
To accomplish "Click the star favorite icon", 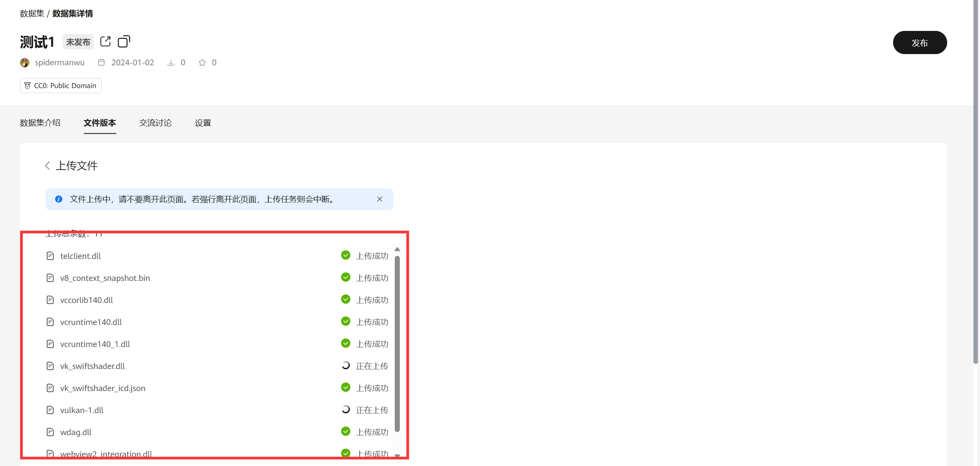I will click(202, 63).
